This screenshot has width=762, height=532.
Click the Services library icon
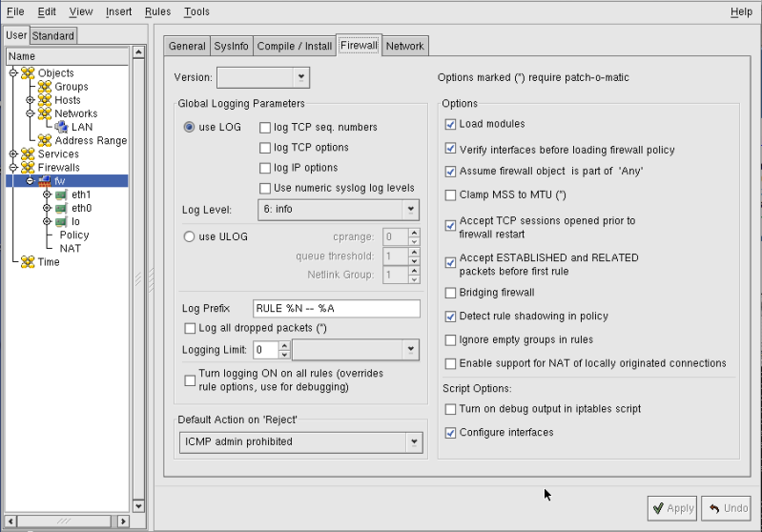(x=28, y=153)
